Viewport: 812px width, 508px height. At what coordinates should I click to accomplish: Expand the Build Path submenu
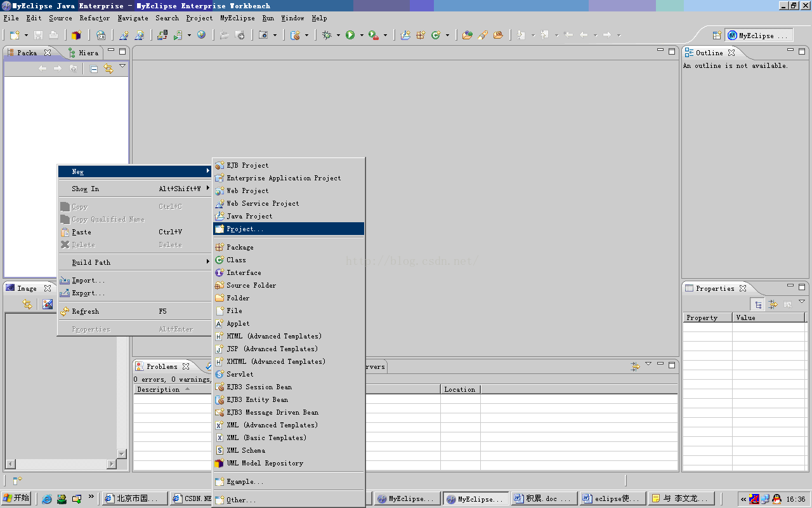click(x=134, y=262)
